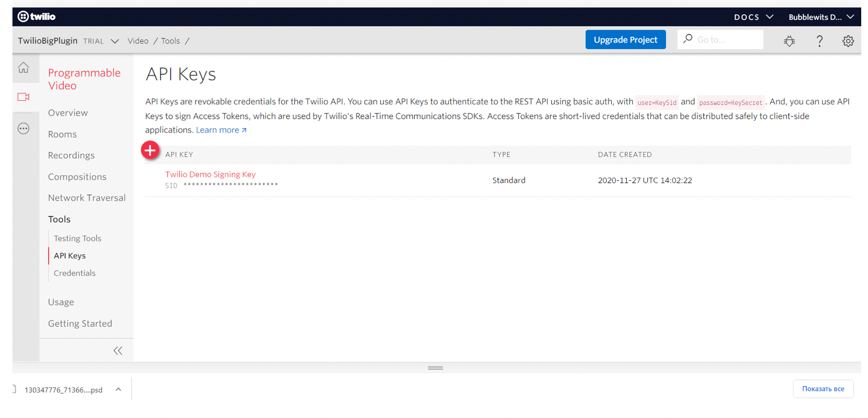Click the DATE CREATED column header
The width and height of the screenshot is (868, 418).
tap(625, 155)
